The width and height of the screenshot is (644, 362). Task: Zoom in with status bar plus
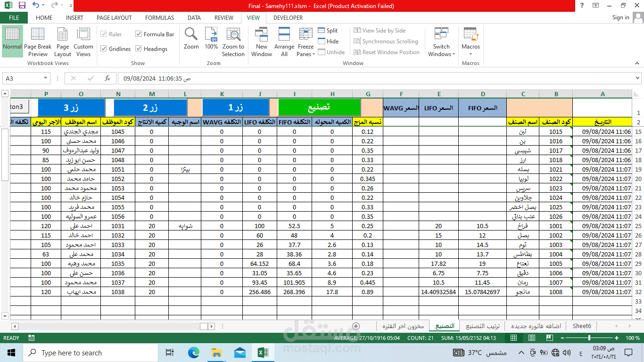point(617,338)
